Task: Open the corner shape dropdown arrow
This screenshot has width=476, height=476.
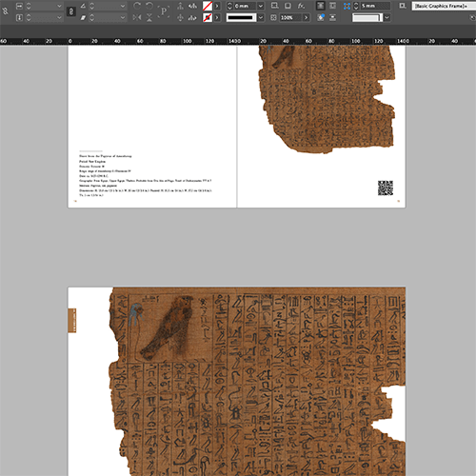Action: [x=387, y=17]
